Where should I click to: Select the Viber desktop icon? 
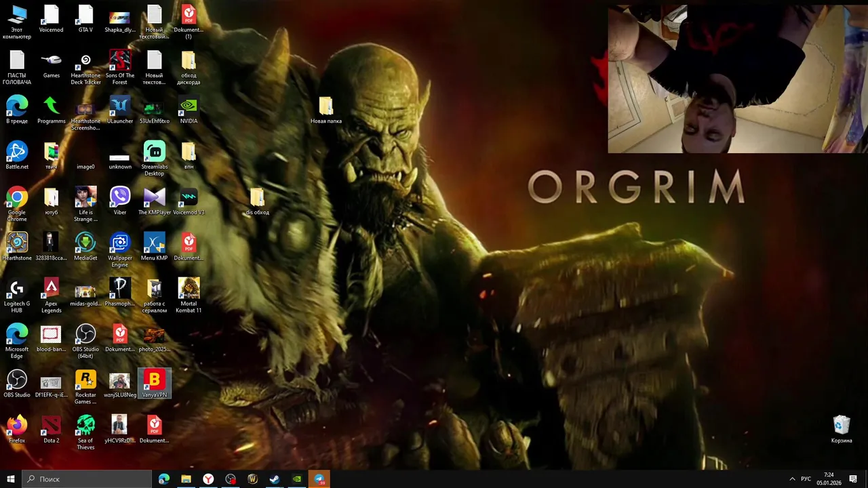click(120, 201)
